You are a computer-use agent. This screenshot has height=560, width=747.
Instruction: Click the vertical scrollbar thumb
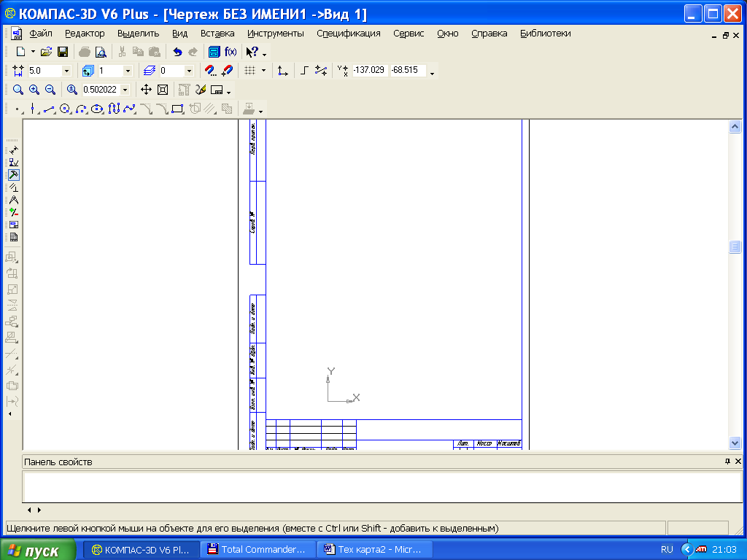click(735, 246)
